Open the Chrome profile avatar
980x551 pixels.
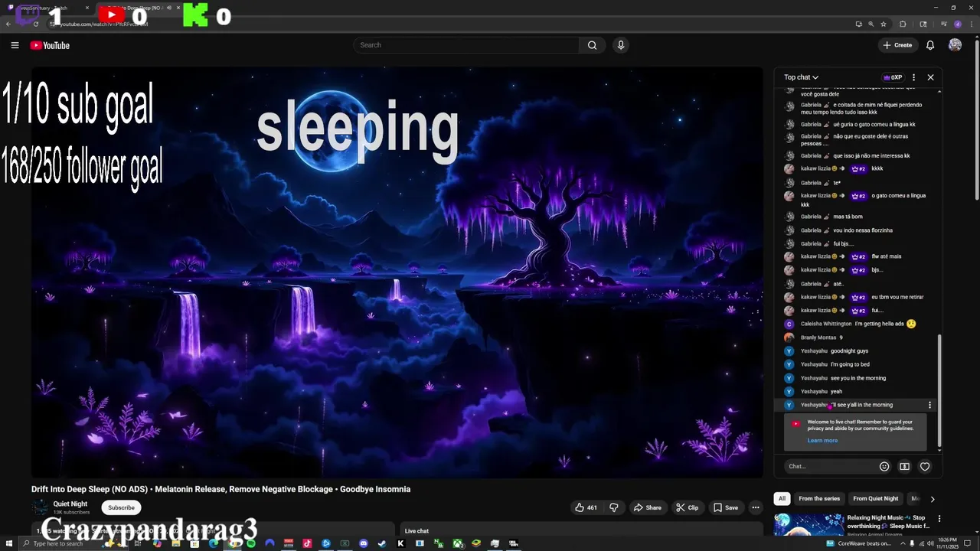coord(958,24)
